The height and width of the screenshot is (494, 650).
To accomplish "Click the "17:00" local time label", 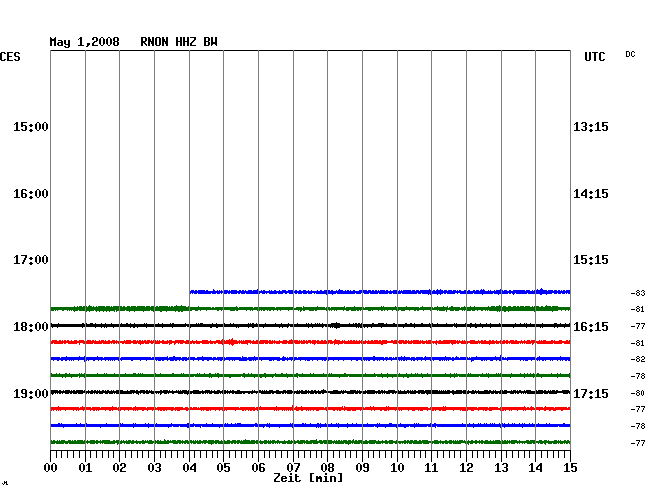I will [x=31, y=260].
